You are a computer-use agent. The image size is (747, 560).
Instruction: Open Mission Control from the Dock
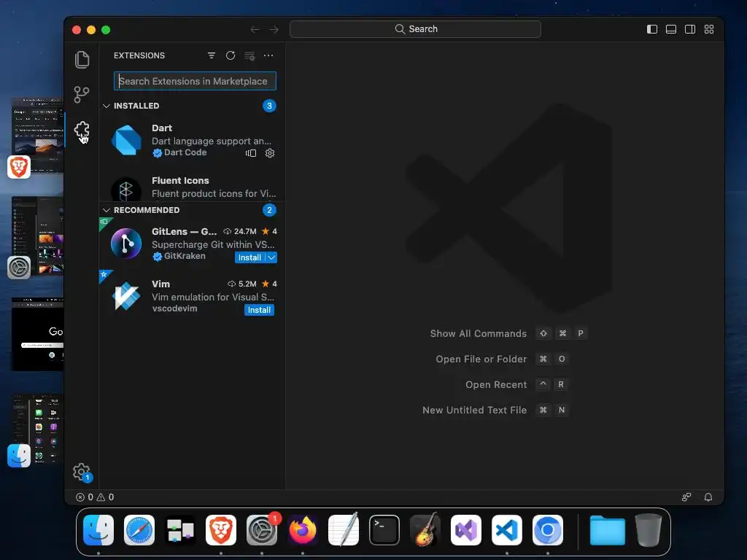point(180,530)
